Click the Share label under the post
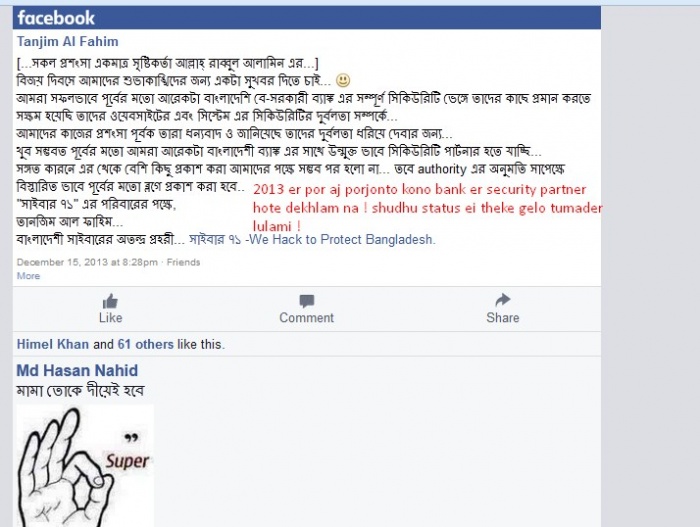Screen dimensions: 700x527 click(503, 318)
